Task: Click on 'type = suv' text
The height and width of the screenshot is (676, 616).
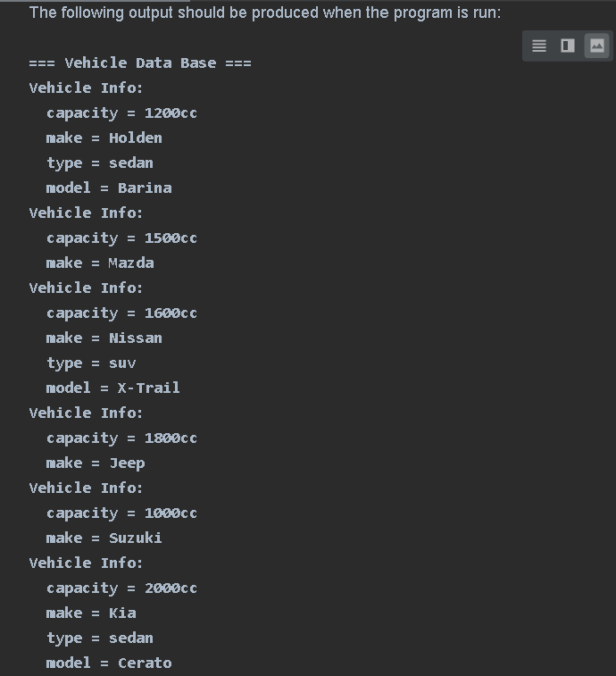Action: pos(91,363)
